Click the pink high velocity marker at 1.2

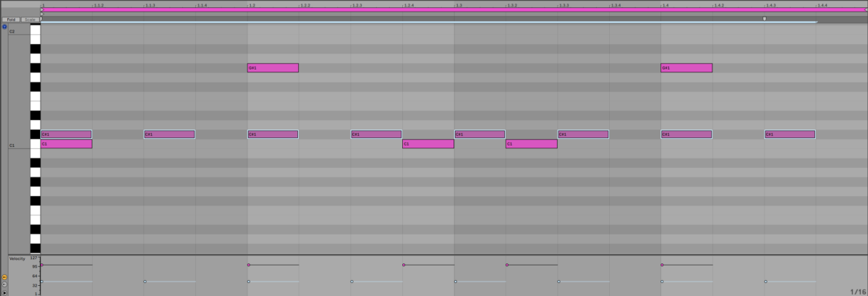(x=248, y=265)
